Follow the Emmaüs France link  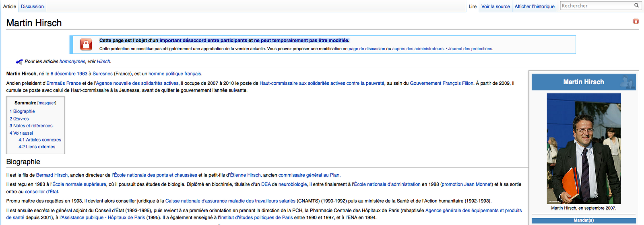point(64,84)
